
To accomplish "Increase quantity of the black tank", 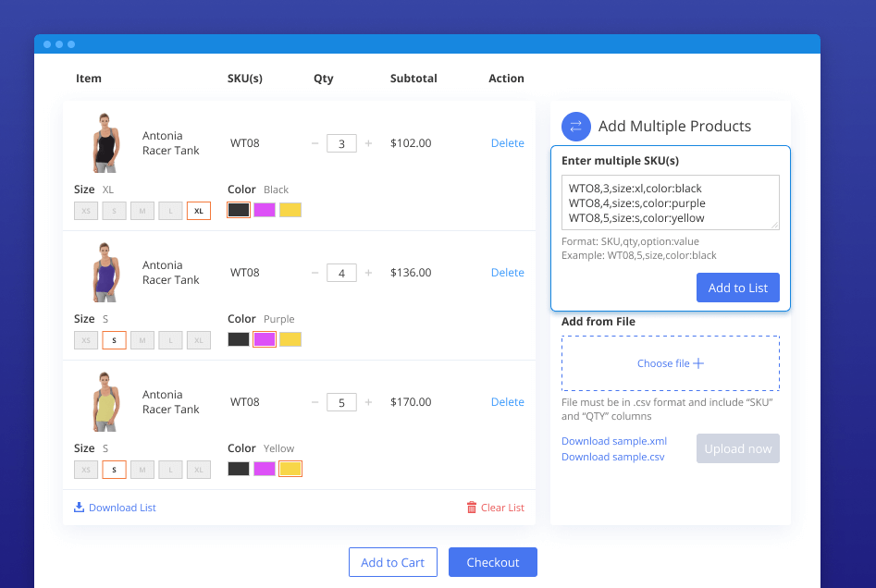I will [368, 143].
